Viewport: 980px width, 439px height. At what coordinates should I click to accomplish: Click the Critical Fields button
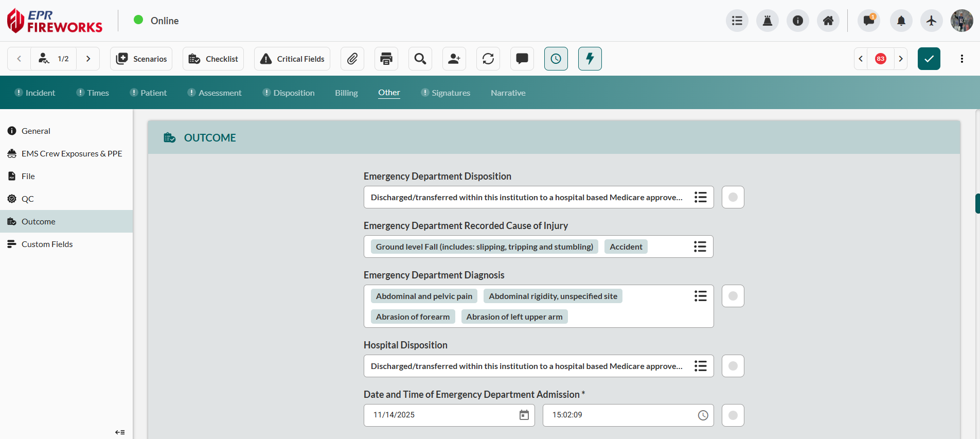(292, 59)
